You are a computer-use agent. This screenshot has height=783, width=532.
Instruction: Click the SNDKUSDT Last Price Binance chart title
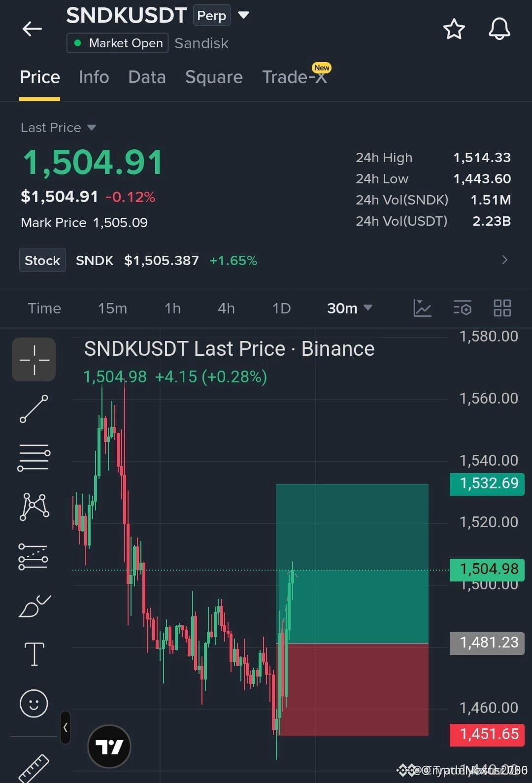coord(229,349)
